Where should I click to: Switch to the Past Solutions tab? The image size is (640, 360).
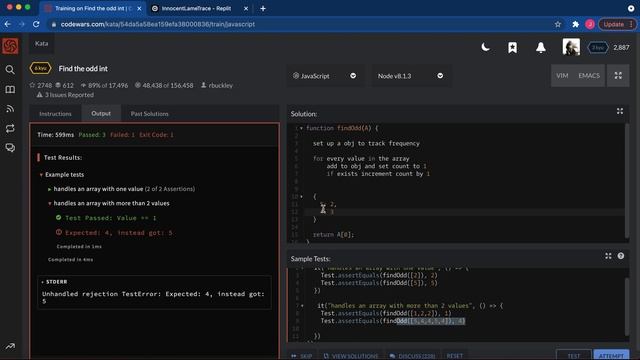click(149, 113)
